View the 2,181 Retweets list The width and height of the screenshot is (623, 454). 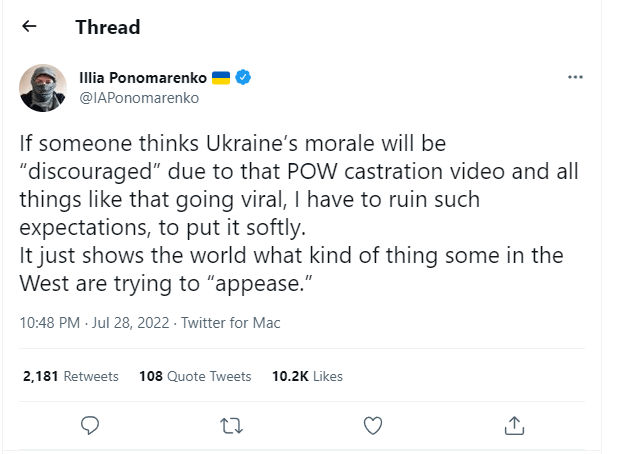coord(70,376)
